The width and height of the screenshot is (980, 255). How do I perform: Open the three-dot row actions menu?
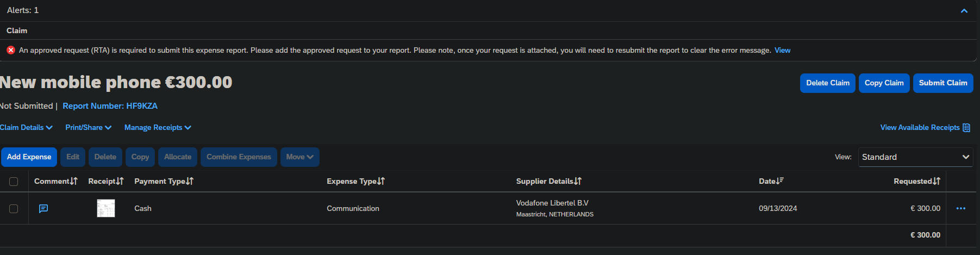960,208
